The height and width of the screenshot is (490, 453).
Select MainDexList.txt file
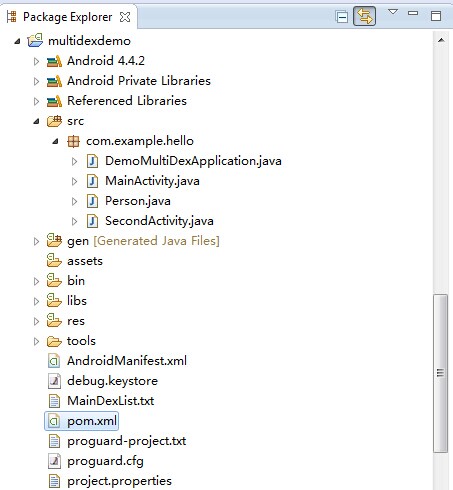pos(110,401)
